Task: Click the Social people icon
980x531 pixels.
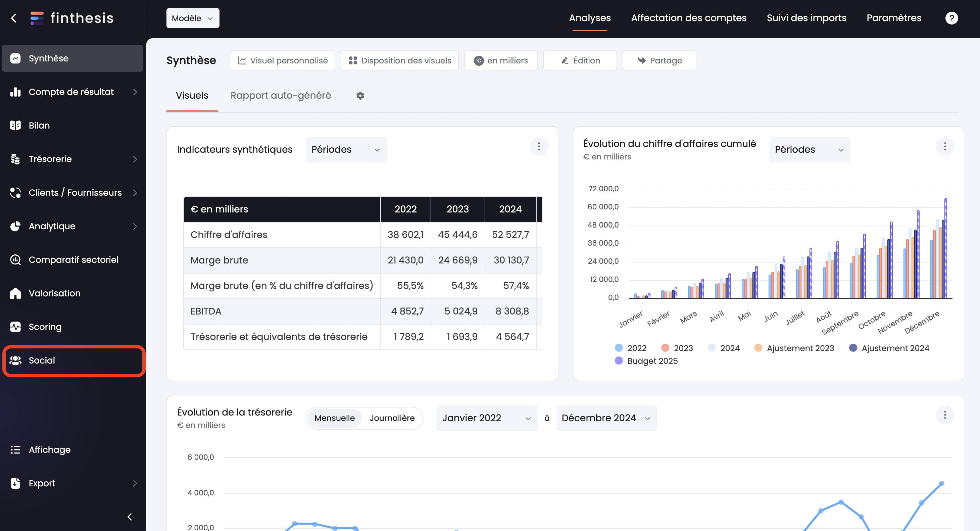Action: 15,360
